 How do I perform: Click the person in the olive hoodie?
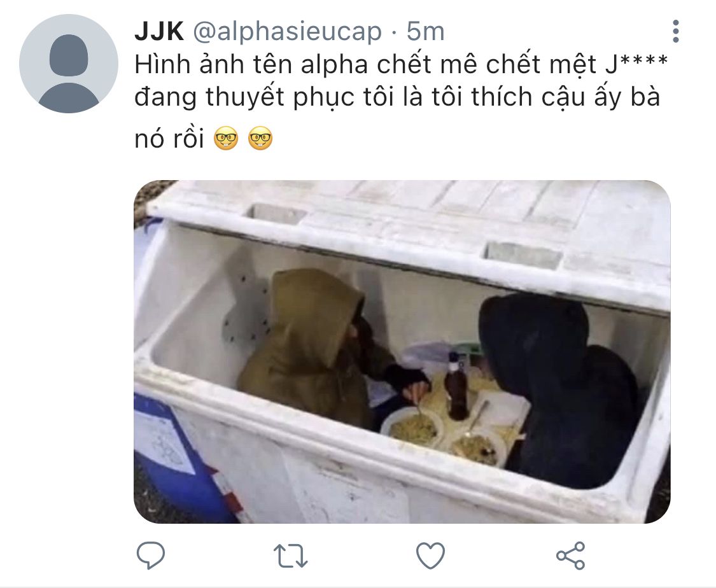point(319,347)
